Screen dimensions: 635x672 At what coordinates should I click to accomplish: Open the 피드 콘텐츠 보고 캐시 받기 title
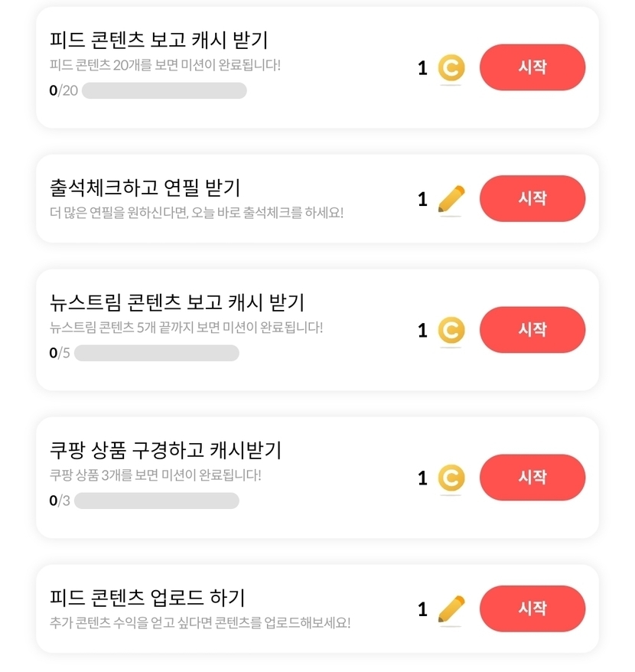pos(158,40)
